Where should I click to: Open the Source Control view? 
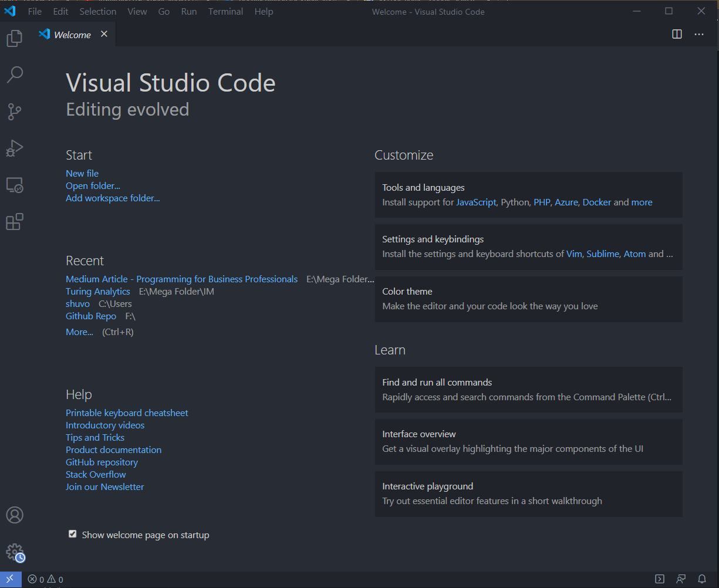click(14, 111)
